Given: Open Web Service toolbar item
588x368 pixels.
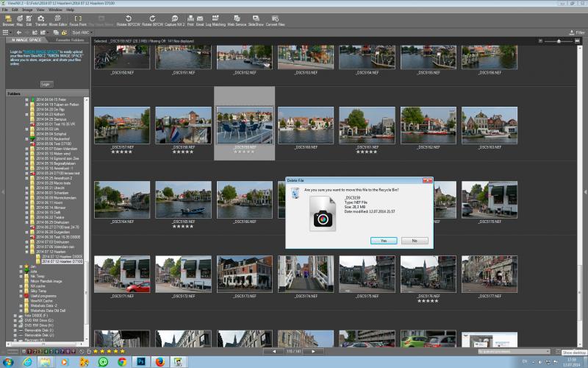Looking at the screenshot, I should 237,21.
